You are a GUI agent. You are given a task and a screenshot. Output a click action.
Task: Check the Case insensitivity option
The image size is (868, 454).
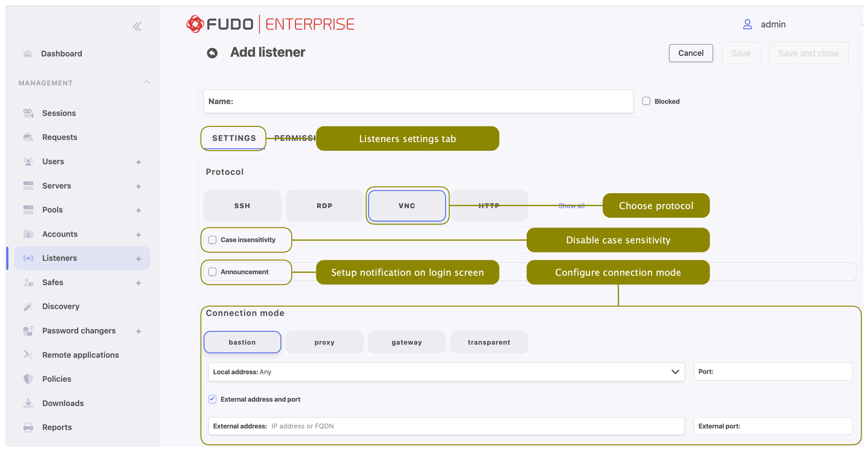[212, 240]
